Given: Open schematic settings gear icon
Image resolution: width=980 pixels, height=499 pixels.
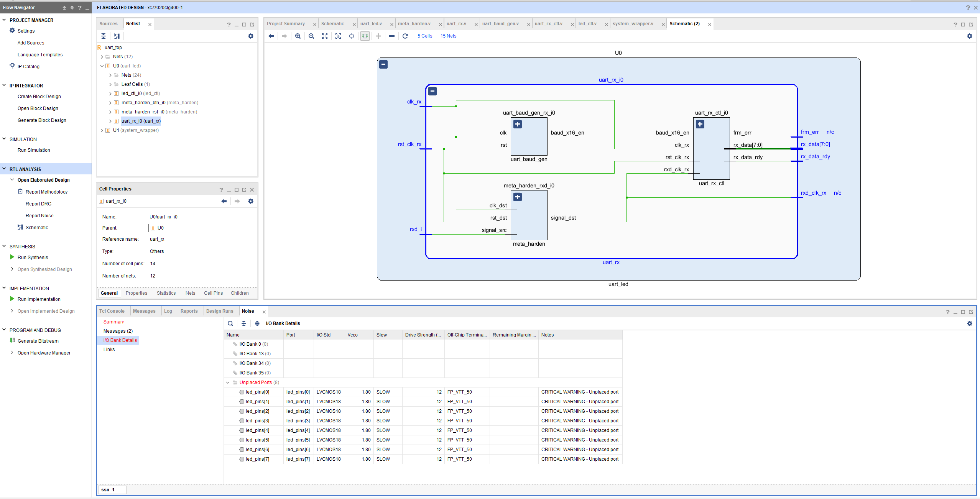Looking at the screenshot, I should pyautogui.click(x=969, y=36).
